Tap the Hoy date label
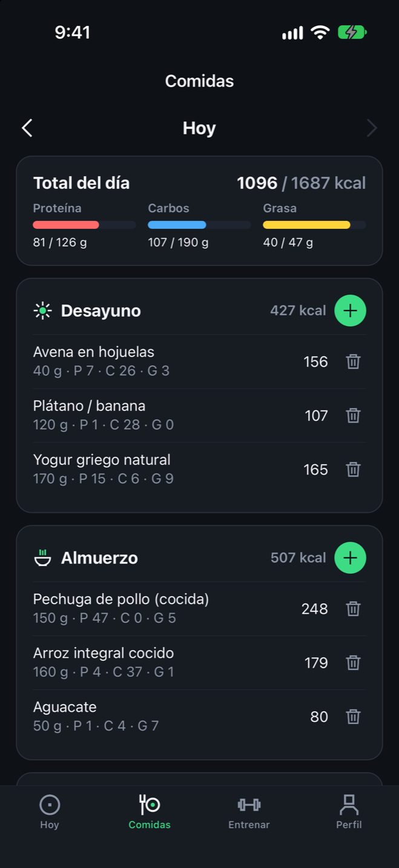399x868 pixels. tap(199, 128)
